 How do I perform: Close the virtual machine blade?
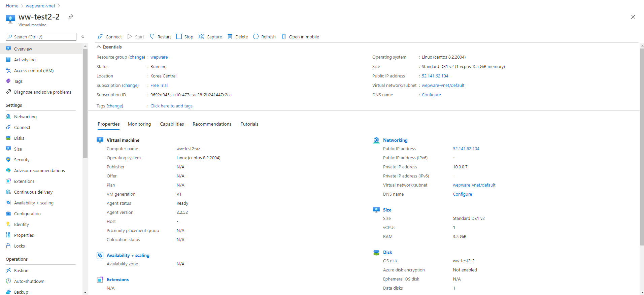tap(633, 17)
